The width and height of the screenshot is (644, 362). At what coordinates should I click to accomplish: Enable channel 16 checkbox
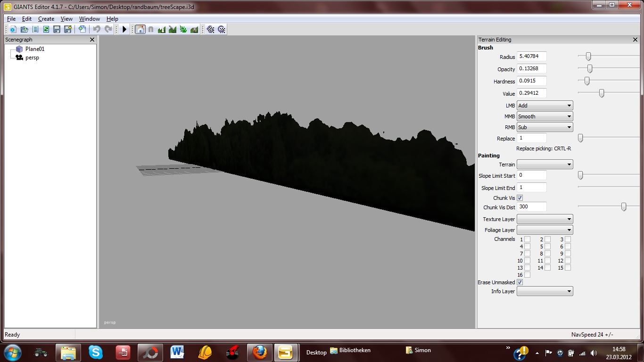527,275
